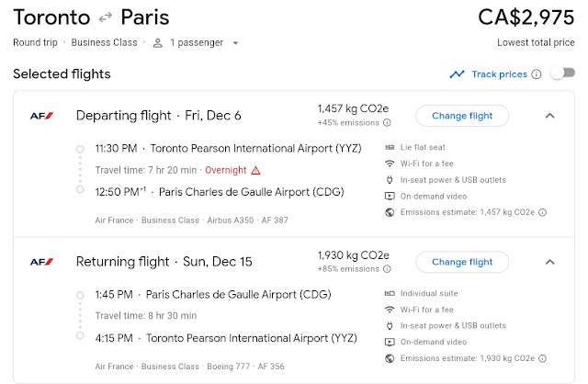Screen dimensions: 588x384
Task: Click returning flight +85% emissions info icon
Action: [386, 269]
